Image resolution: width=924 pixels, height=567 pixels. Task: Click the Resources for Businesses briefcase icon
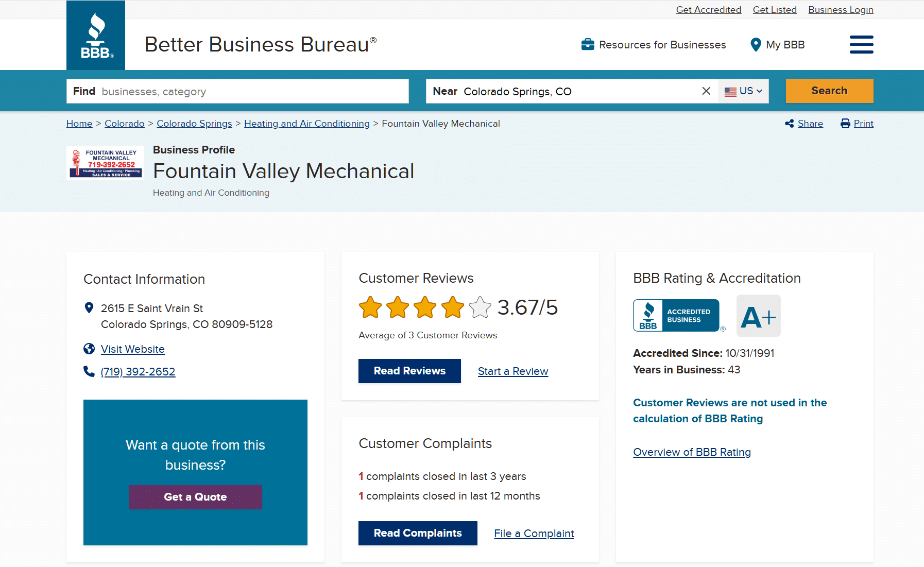(588, 45)
